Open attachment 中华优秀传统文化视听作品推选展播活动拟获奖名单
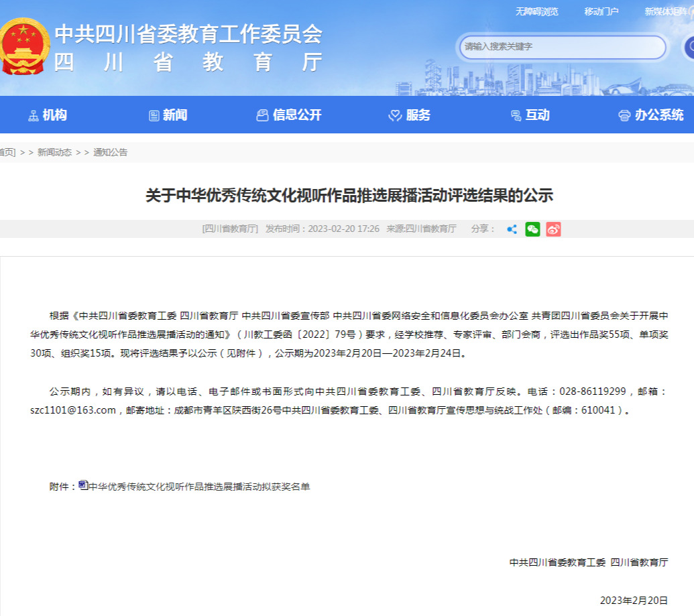The height and width of the screenshot is (616, 694). click(x=199, y=487)
